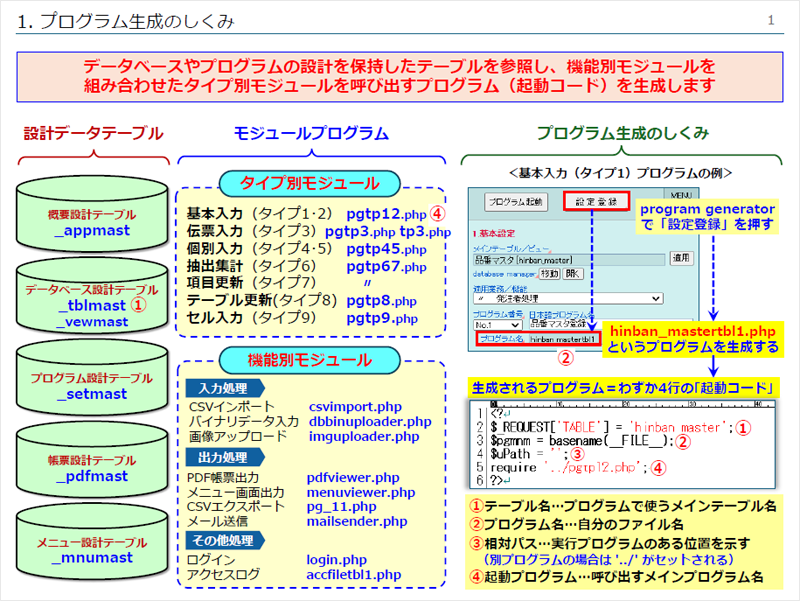This screenshot has height=601, width=800.
Task: Click the モジュールプログラム column heading
Action: pyautogui.click(x=311, y=133)
